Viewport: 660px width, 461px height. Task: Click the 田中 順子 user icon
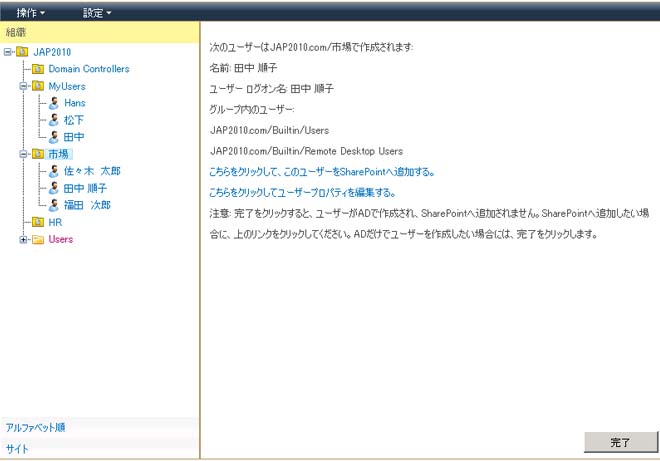pos(54,188)
